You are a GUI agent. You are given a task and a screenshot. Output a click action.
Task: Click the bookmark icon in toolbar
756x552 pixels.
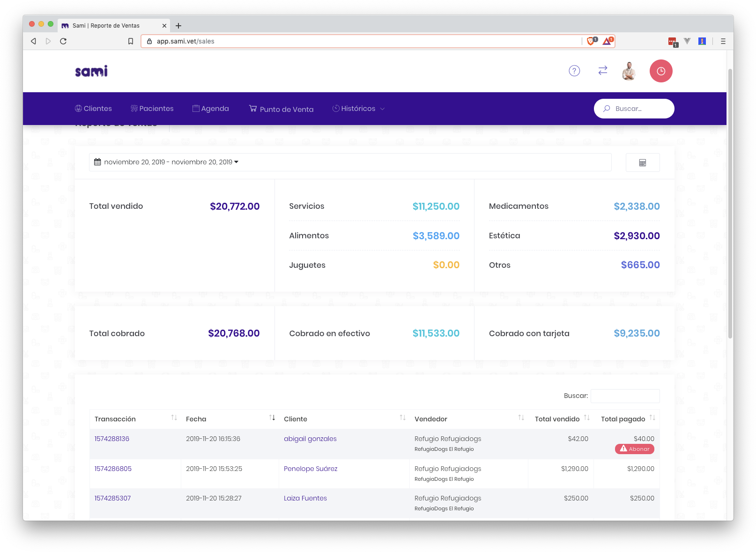tap(131, 41)
